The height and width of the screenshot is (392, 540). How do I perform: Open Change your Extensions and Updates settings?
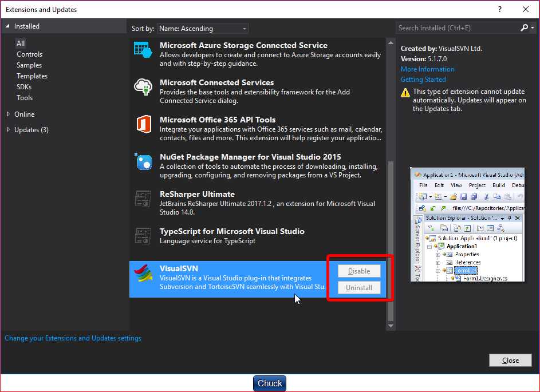coord(73,338)
